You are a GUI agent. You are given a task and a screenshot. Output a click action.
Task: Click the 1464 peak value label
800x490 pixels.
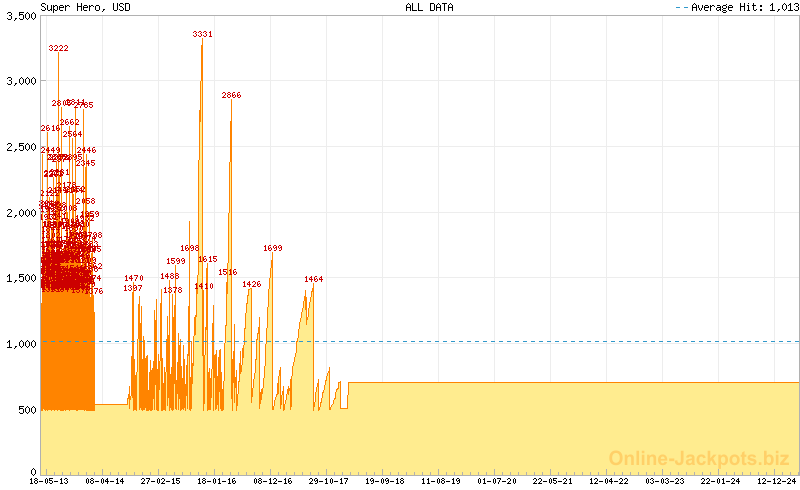pos(314,279)
